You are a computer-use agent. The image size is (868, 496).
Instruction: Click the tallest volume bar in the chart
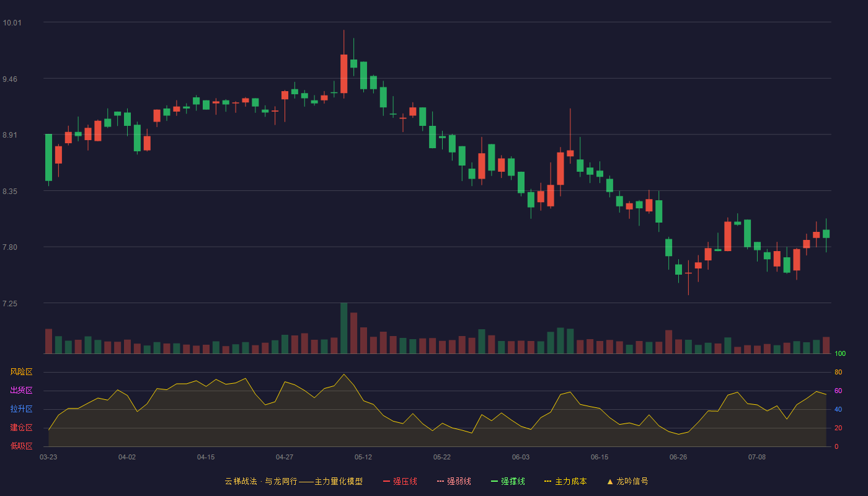pos(343,328)
